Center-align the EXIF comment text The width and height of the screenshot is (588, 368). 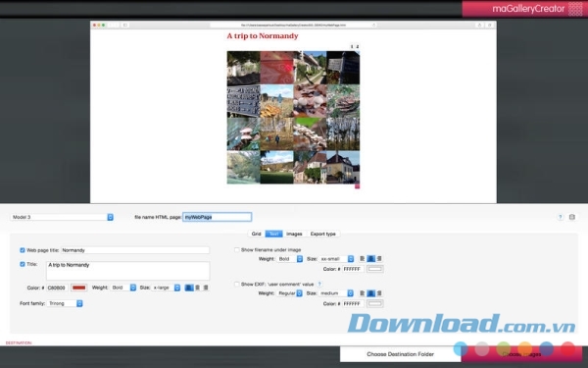pyautogui.click(x=370, y=293)
